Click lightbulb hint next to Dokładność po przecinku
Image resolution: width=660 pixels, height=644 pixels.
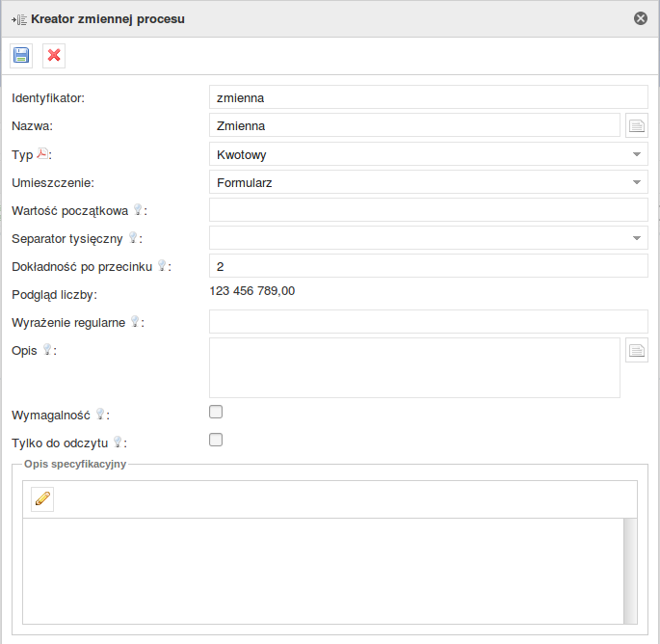click(x=163, y=265)
